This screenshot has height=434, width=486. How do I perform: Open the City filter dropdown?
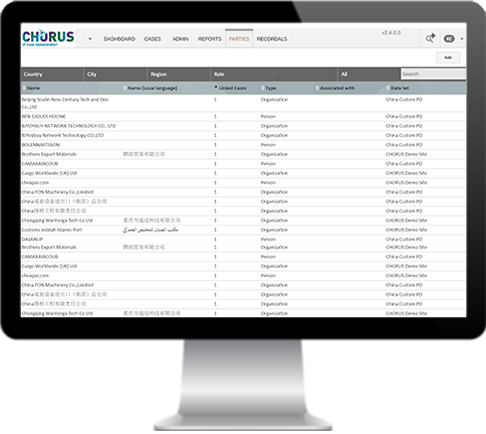(115, 74)
